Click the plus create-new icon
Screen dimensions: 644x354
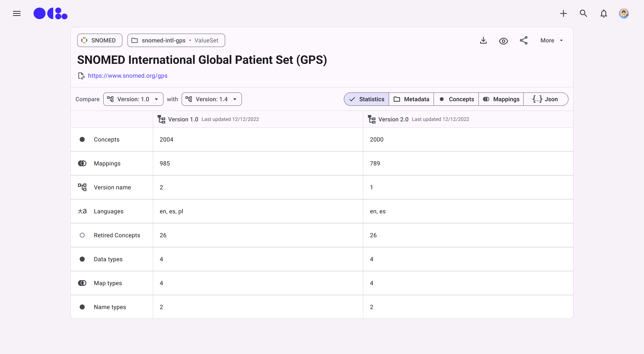click(563, 13)
